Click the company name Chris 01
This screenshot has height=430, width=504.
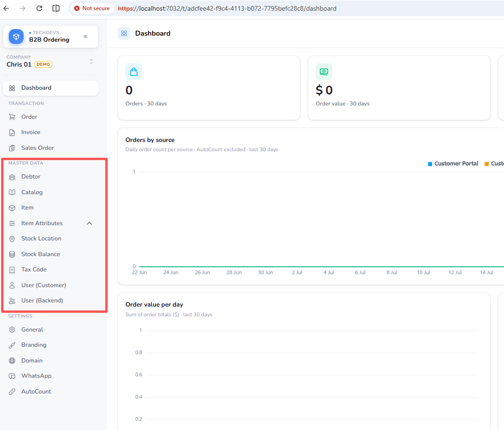pyautogui.click(x=19, y=64)
